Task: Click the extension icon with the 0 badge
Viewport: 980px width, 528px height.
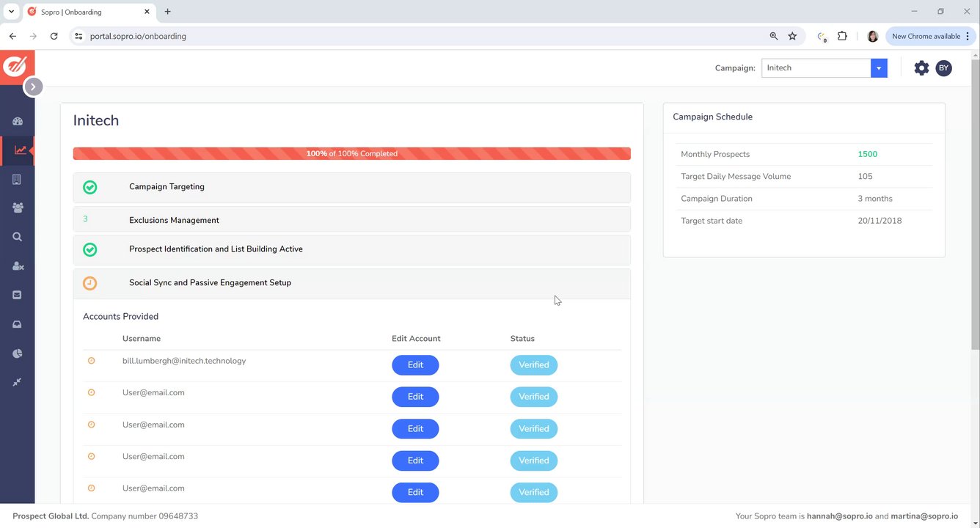Action: [x=822, y=37]
